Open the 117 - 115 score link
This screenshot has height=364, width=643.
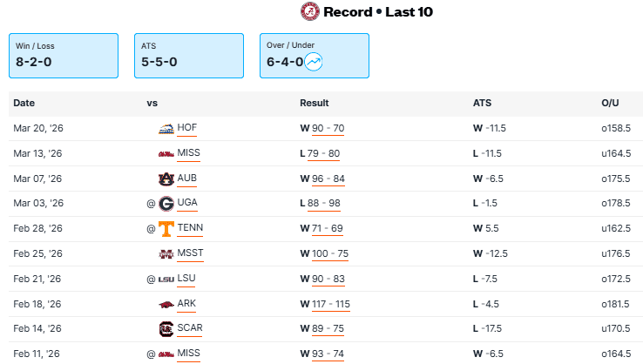[331, 305]
